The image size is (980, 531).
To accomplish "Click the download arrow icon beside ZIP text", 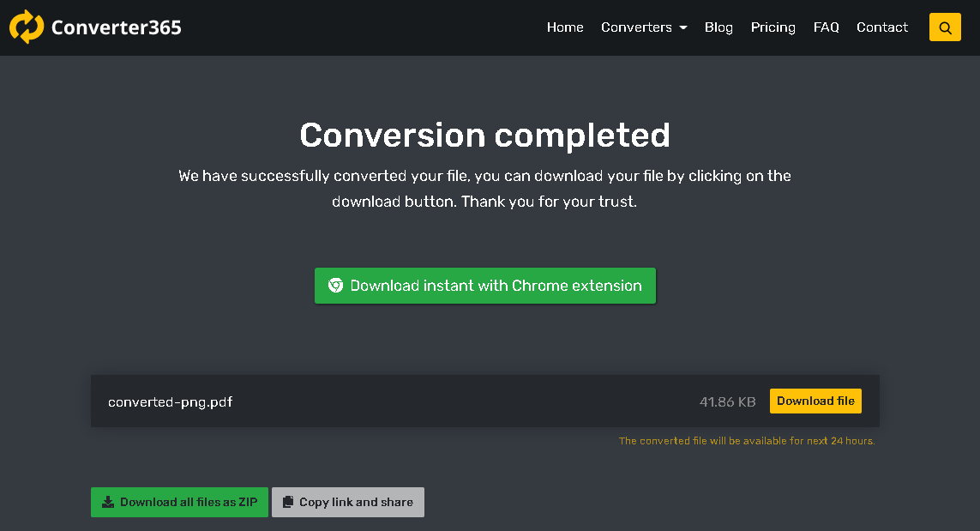I will [108, 503].
